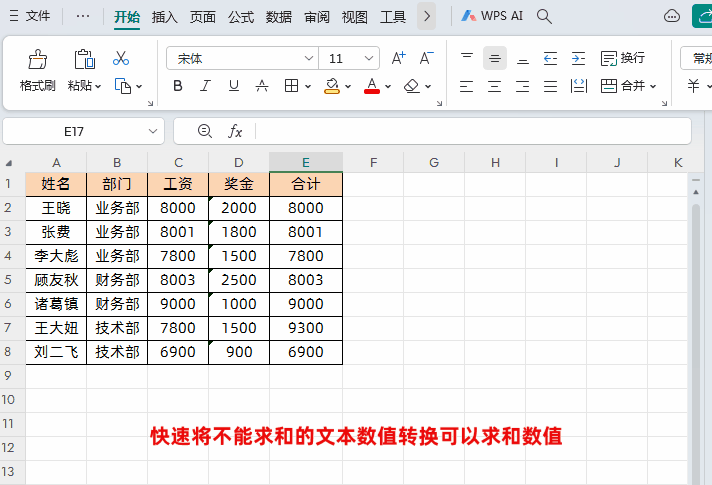712x485 pixels.
Task: Open the Name Box dropdown arrow
Action: tap(153, 131)
